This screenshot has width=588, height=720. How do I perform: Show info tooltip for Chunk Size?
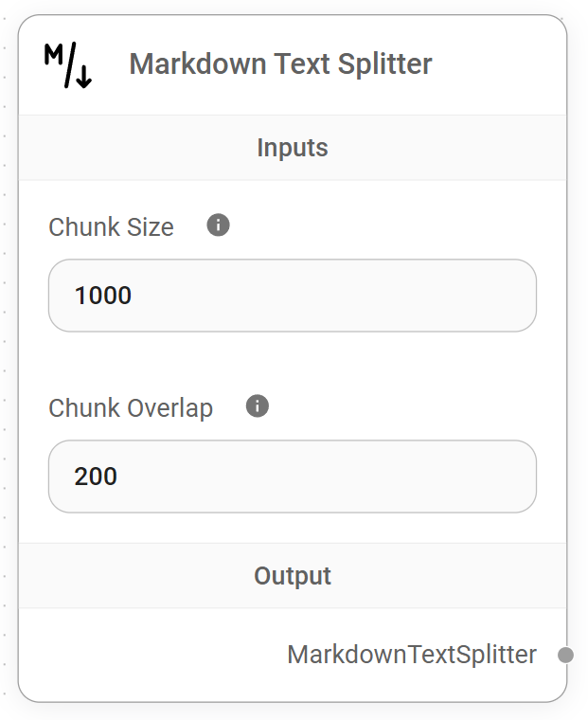pyautogui.click(x=219, y=225)
